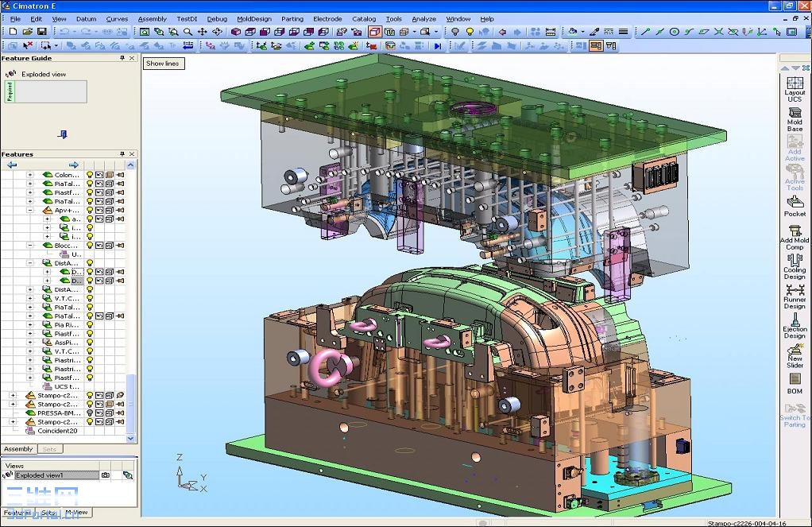Open the Mold Base tool
The image size is (812, 527).
point(795,120)
